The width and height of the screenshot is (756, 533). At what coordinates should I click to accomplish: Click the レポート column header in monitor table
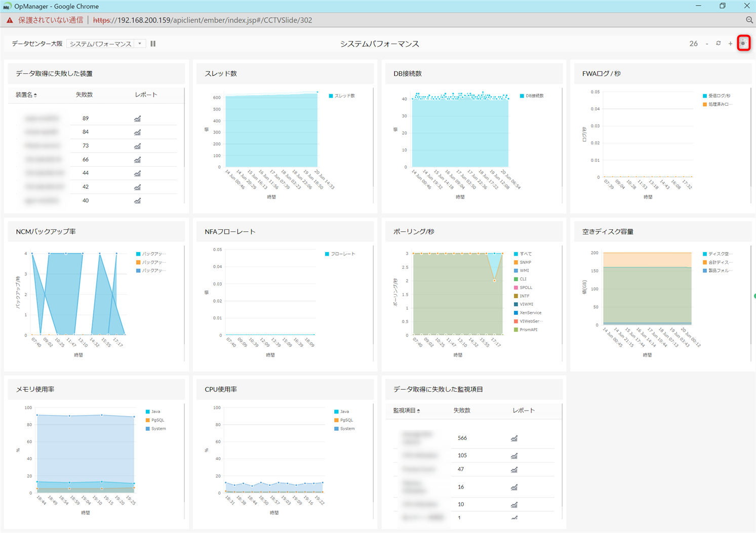(523, 411)
